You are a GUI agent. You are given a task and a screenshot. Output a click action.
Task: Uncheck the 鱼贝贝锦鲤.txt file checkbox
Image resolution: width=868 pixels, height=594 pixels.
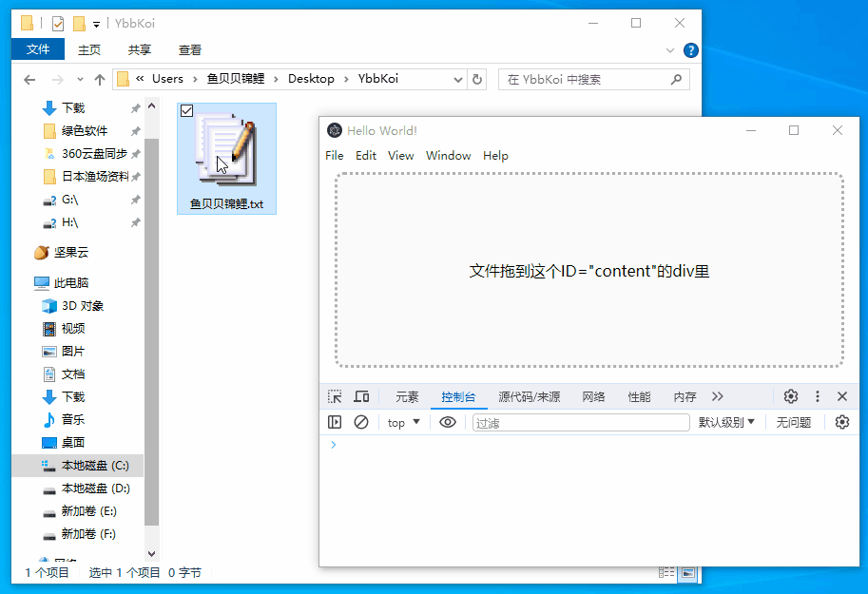coord(187,111)
